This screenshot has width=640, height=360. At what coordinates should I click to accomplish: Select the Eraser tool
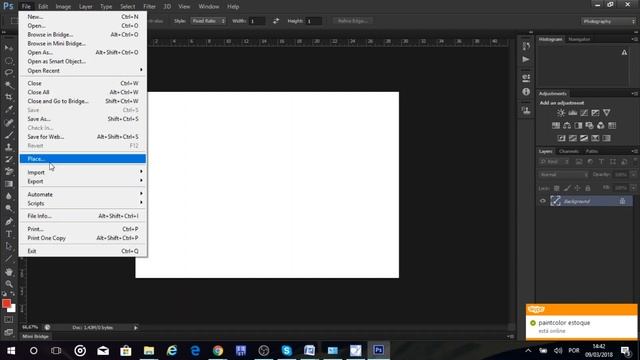(x=9, y=171)
